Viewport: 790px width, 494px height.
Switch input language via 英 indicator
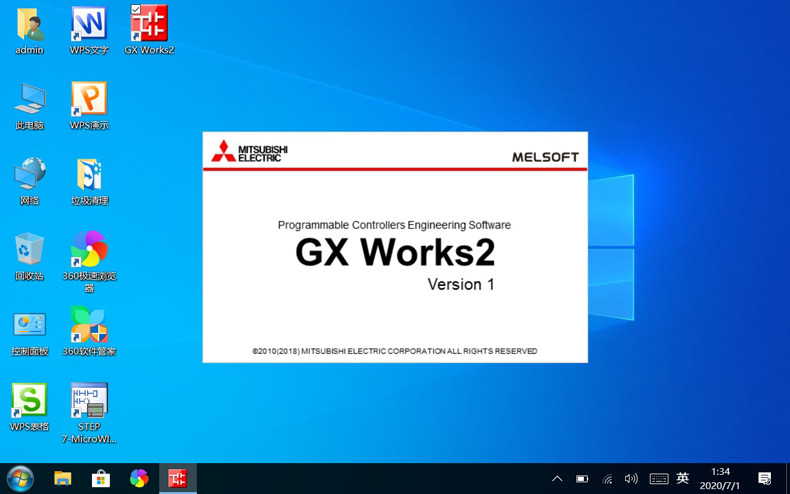683,478
